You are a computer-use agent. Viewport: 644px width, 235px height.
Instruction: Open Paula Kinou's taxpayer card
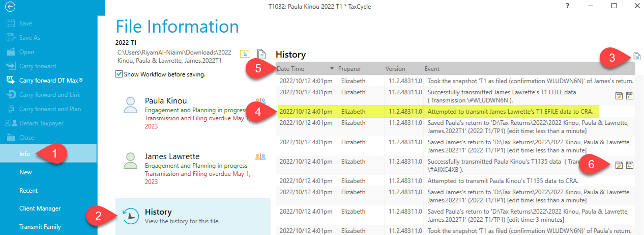coord(193,113)
